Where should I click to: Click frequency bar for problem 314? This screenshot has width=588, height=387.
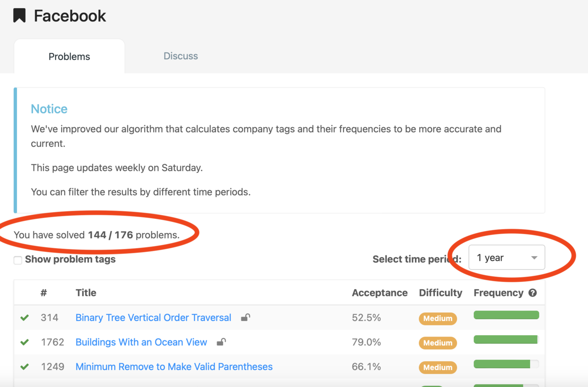pos(506,315)
